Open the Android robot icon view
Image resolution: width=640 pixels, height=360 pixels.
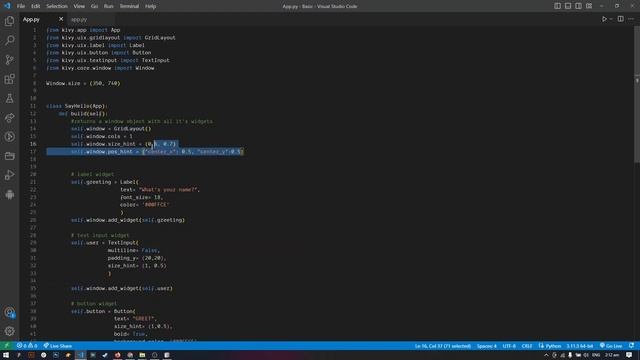[x=9, y=194]
